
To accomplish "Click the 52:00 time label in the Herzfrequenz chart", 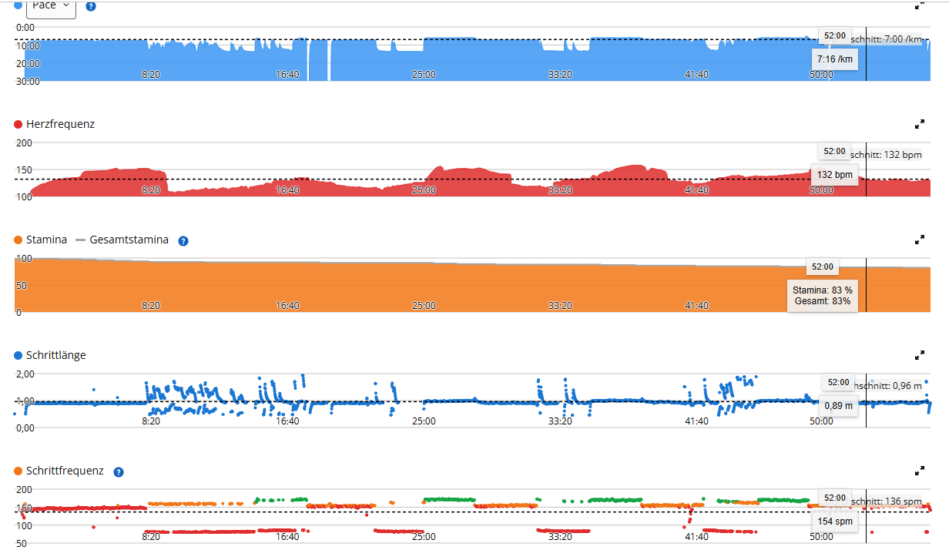I will click(x=835, y=151).
